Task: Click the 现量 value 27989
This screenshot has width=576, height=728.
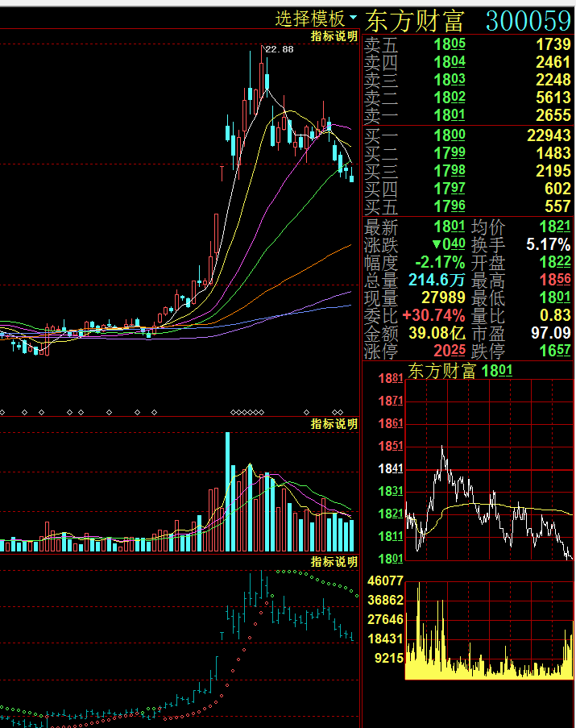Action: pyautogui.click(x=443, y=297)
